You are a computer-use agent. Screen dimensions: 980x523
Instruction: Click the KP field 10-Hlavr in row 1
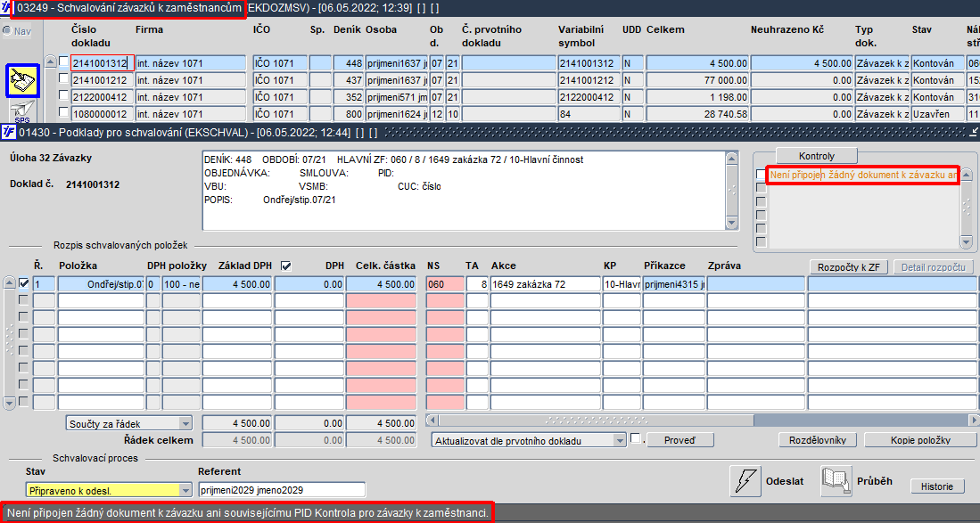click(x=622, y=284)
